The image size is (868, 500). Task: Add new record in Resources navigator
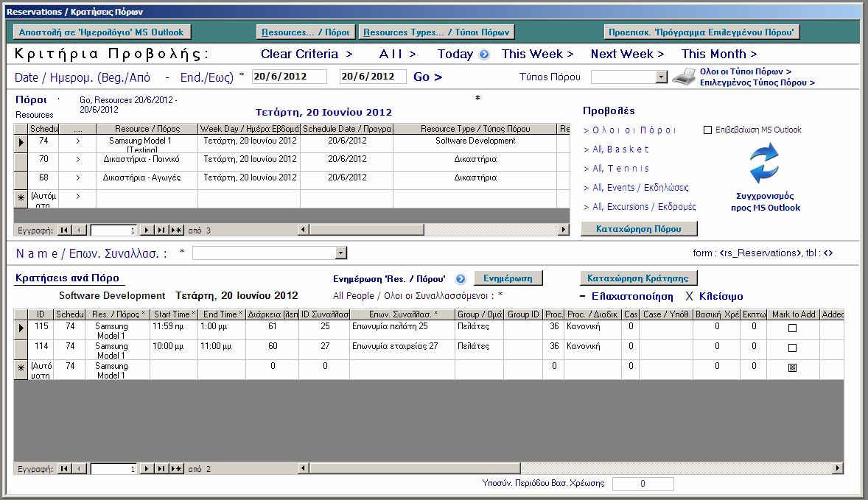(176, 230)
